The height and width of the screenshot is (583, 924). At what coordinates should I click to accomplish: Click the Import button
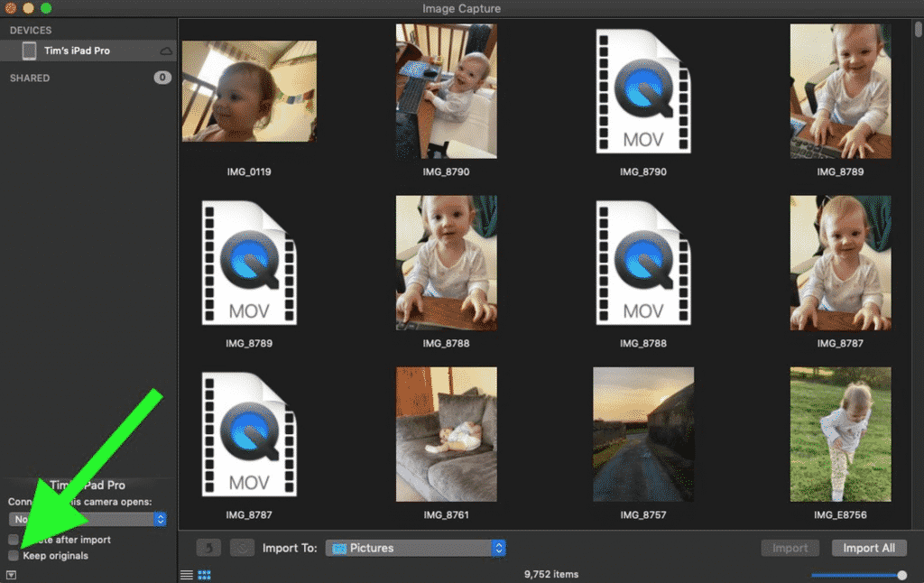[x=790, y=548]
